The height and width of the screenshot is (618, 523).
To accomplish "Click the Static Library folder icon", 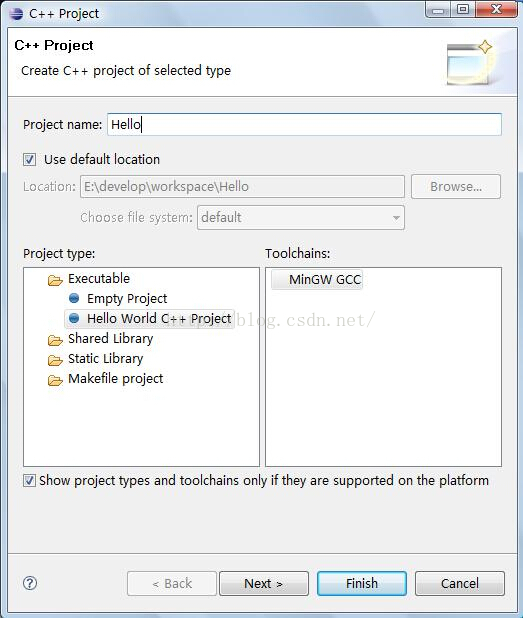I will pos(55,360).
